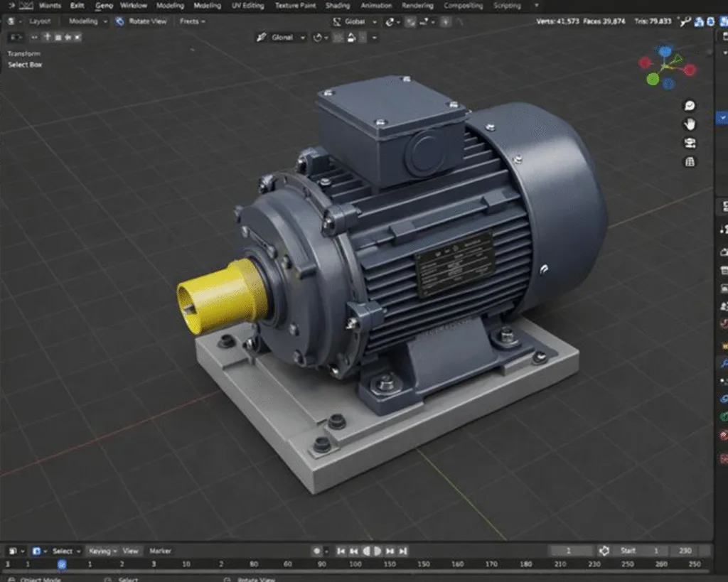Click the cone shaped icon in second toolbar
The image size is (728, 582).
[351, 37]
